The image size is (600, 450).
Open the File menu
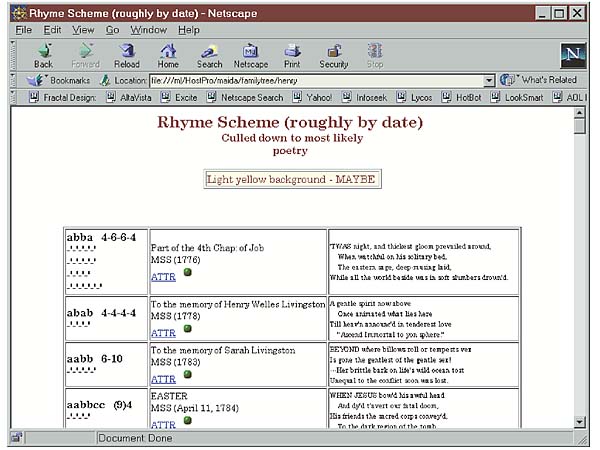[x=24, y=30]
